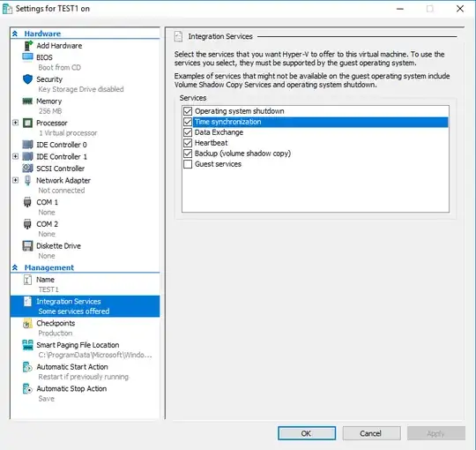Expand the Processor tree node

click(16, 123)
